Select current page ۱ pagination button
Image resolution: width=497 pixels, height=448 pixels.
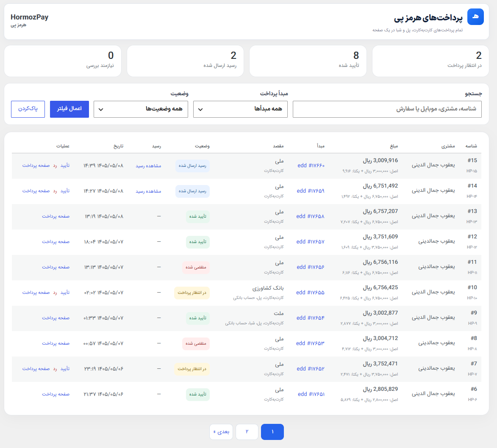coord(272,432)
